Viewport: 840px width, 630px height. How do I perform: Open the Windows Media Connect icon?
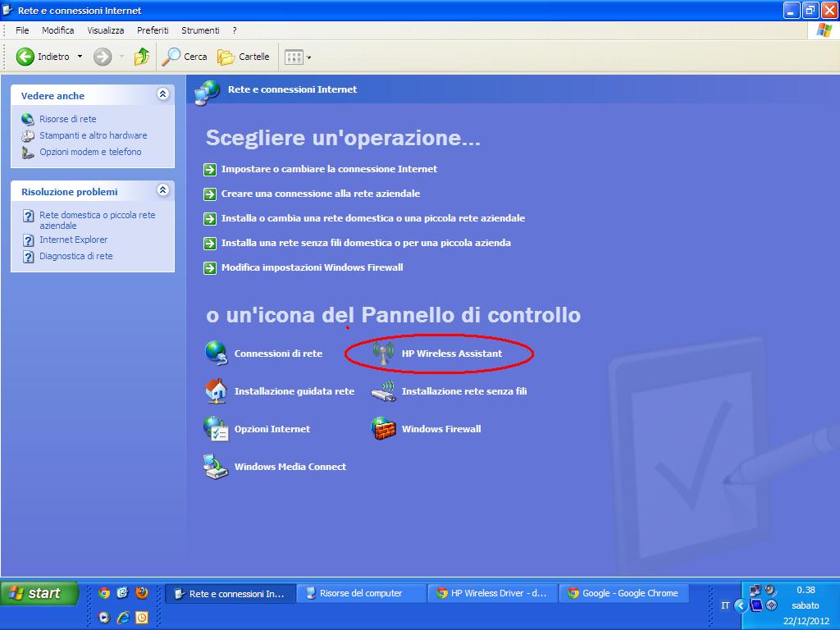[x=216, y=467]
